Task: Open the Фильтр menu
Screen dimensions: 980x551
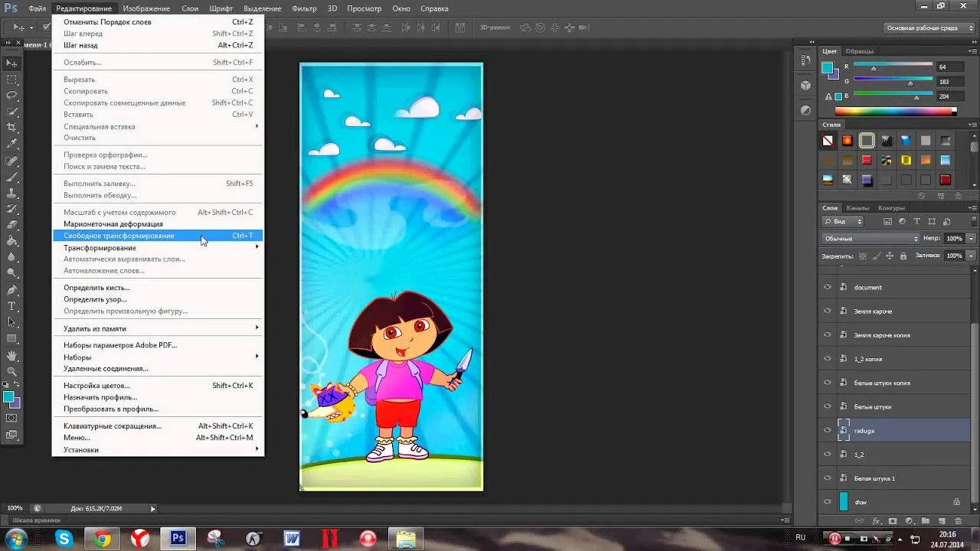Action: tap(304, 8)
